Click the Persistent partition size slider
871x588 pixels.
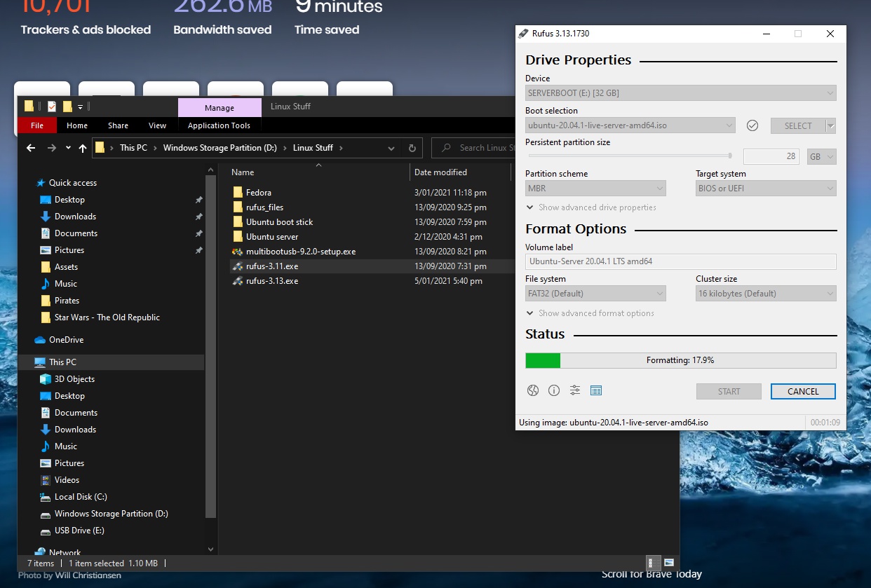tap(630, 156)
